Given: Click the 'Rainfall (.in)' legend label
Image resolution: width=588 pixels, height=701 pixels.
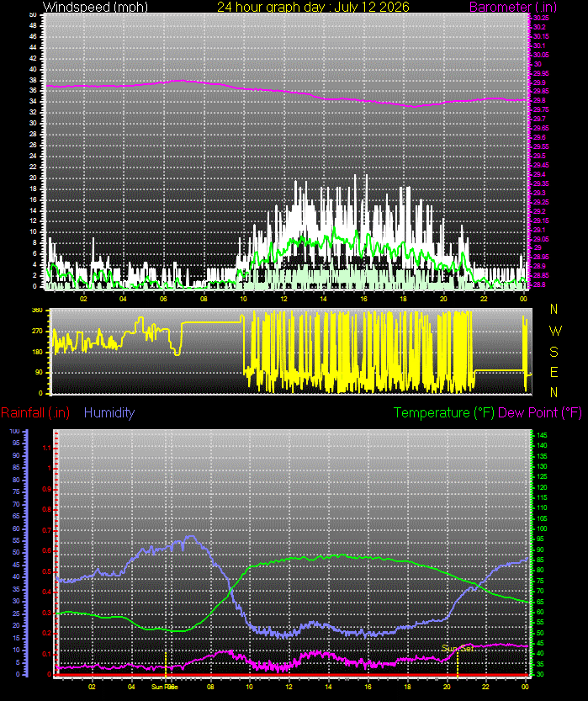Looking at the screenshot, I should (35, 412).
